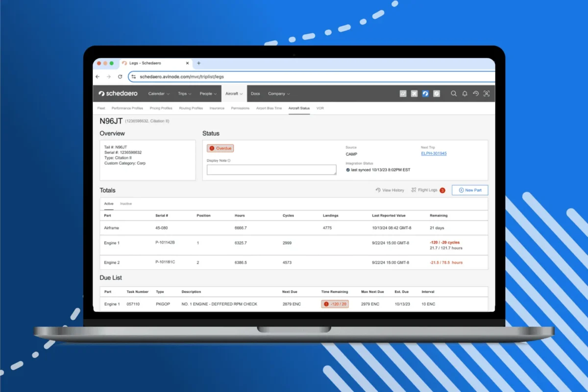Click the Time Remaining column header
The image size is (588, 392).
[336, 292]
